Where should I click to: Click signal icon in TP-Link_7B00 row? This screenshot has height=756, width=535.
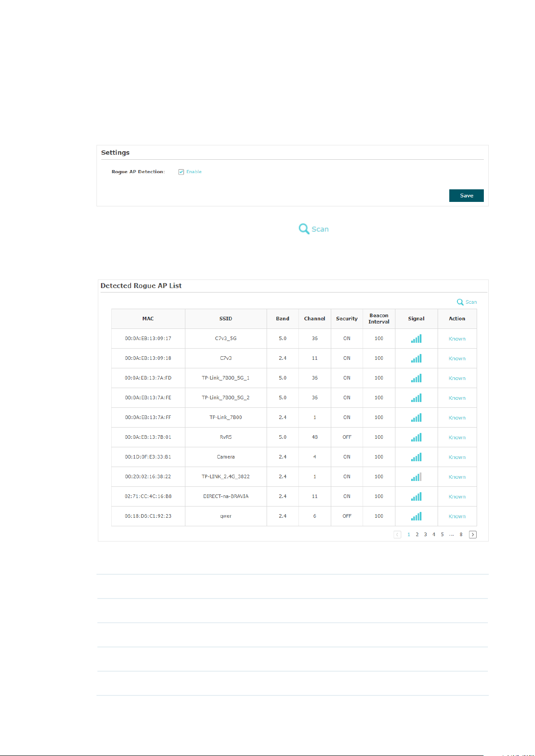coord(416,418)
